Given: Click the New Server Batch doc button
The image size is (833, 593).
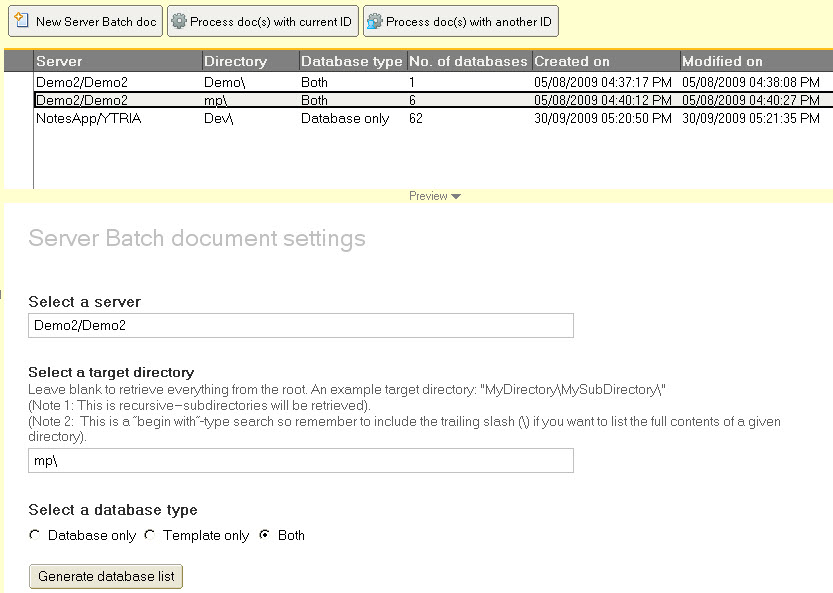Looking at the screenshot, I should click(x=85, y=21).
